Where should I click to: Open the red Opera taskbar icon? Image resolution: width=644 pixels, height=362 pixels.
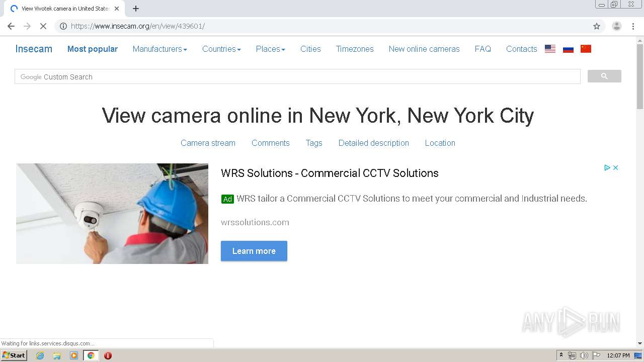point(108,355)
